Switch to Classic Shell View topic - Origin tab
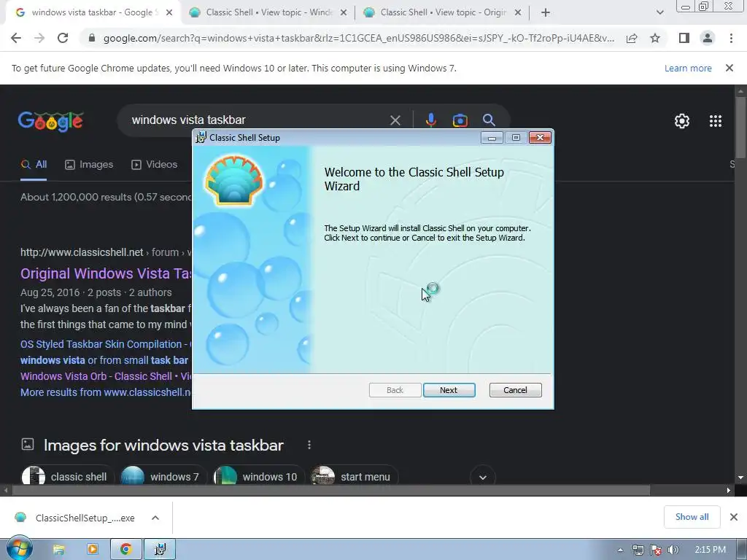 [x=443, y=12]
